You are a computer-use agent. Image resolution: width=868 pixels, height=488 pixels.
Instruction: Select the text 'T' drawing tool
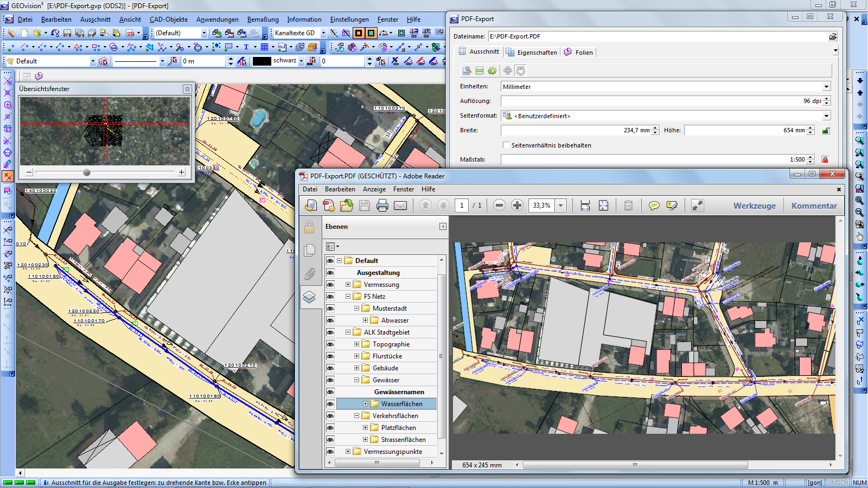tap(246, 47)
